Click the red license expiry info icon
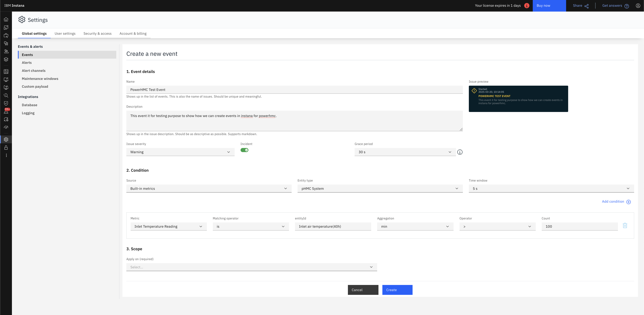The width and height of the screenshot is (644, 315). (527, 6)
